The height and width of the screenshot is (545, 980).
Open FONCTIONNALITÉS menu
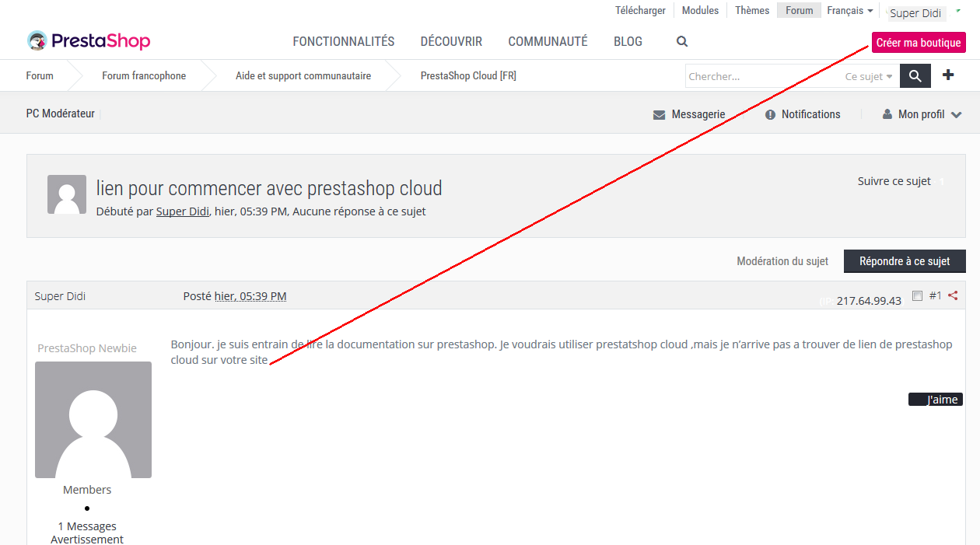344,42
